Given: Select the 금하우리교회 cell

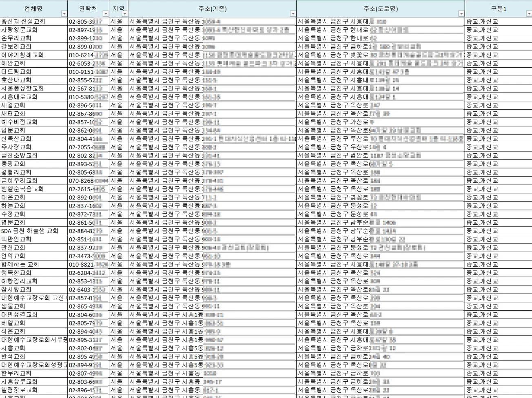Looking at the screenshot, I should 34,180.
